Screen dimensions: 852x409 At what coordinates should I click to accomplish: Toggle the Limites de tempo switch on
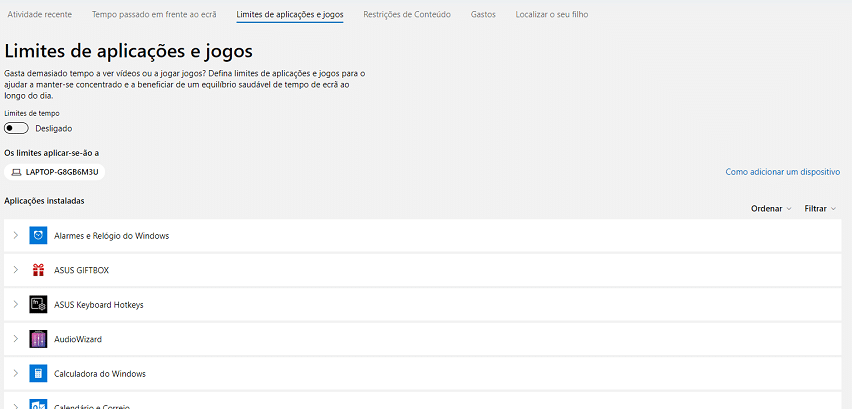tap(16, 129)
